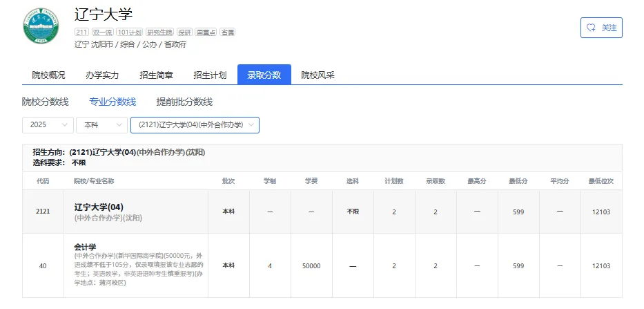This screenshot has height=309, width=644.
Task: Switch to the 办学实力 tab
Action: [x=102, y=75]
